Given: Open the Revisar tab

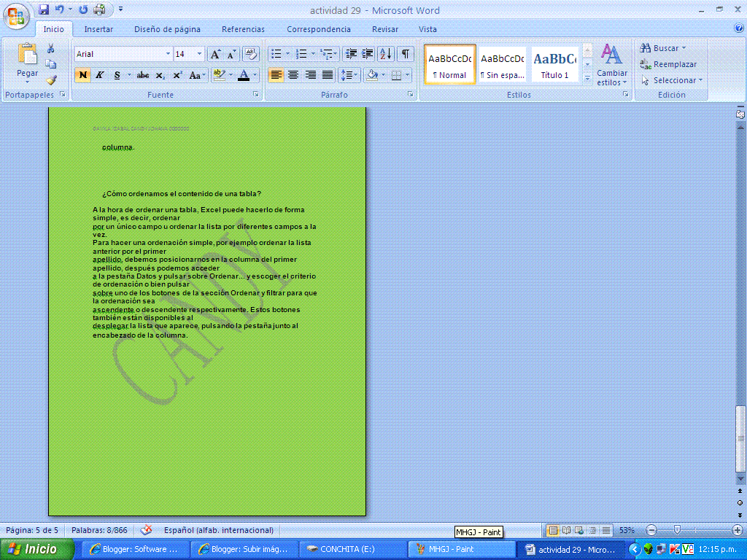Looking at the screenshot, I should click(385, 29).
